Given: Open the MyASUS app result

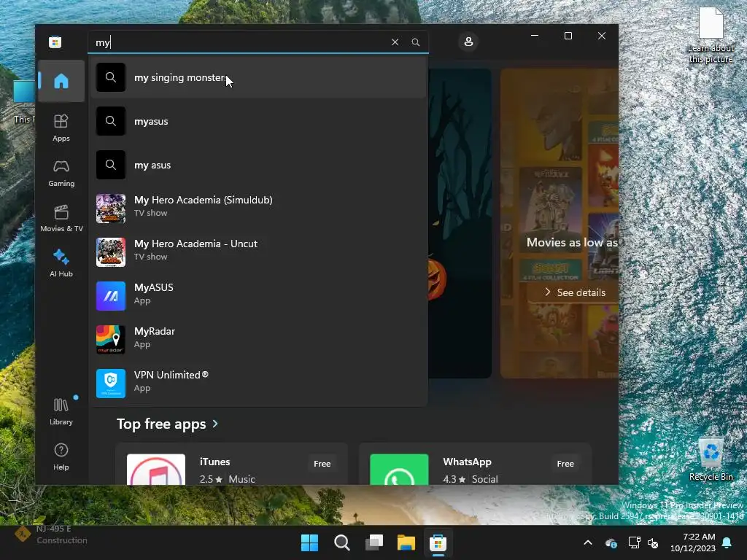Looking at the screenshot, I should pos(258,296).
